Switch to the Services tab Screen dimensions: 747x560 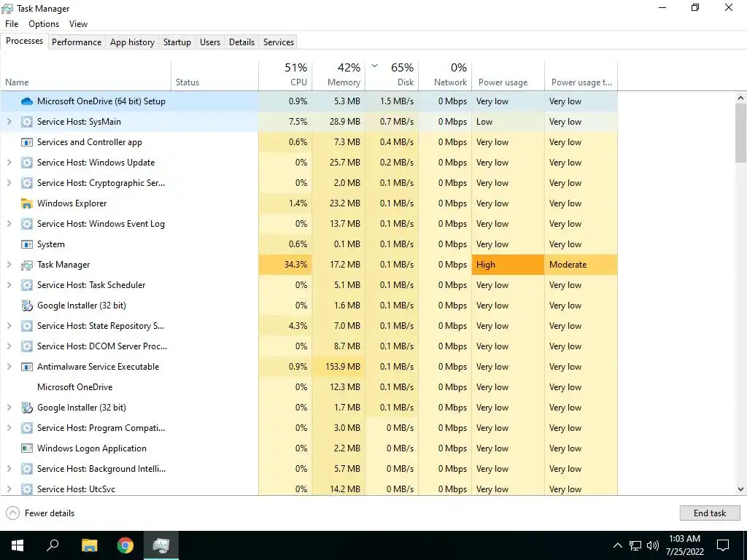click(279, 42)
